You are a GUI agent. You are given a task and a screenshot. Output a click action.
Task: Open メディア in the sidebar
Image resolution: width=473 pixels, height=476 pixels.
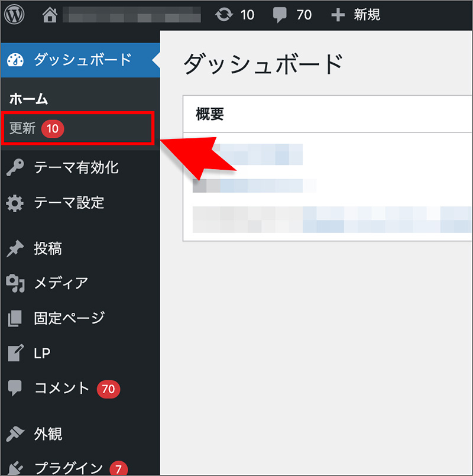[x=80, y=283]
